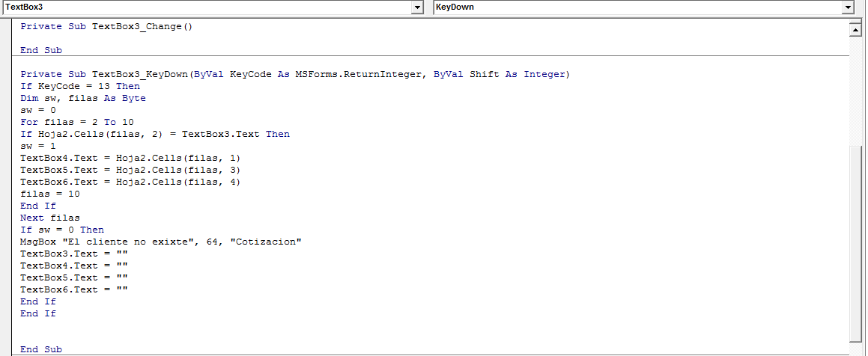
Task: Click line 'Dim sw, filas As Byte'
Action: (83, 99)
